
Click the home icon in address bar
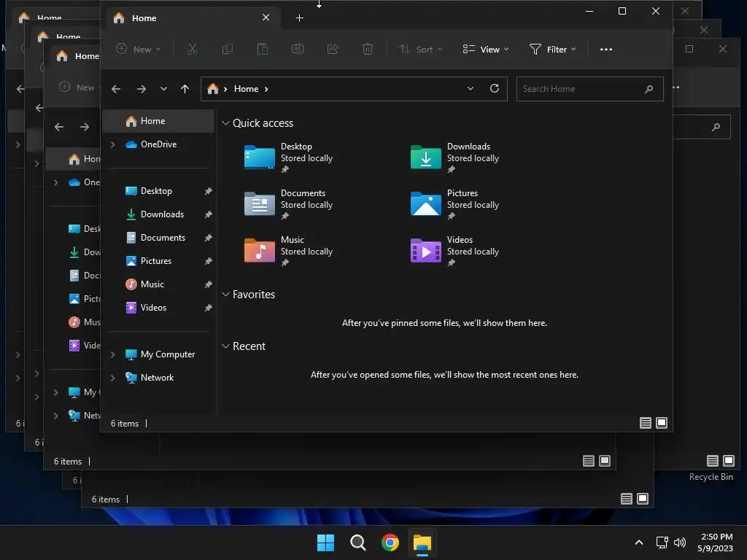click(212, 88)
